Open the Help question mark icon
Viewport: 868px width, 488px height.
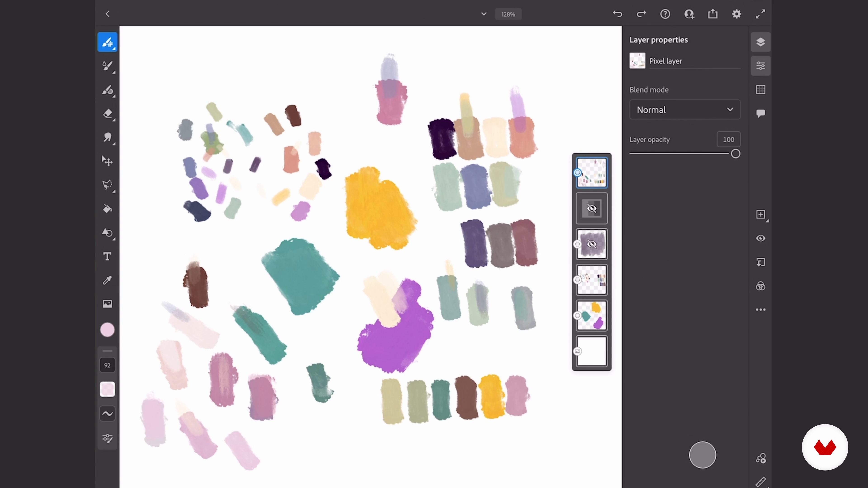pyautogui.click(x=665, y=14)
